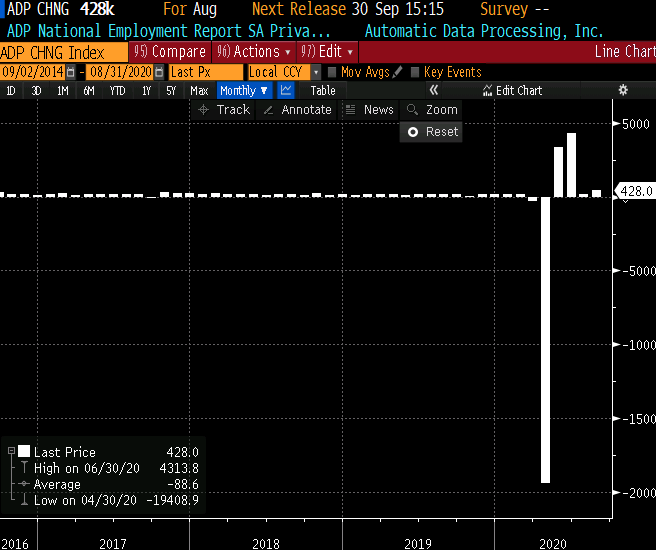Switch to line chart view icon
The height and width of the screenshot is (550, 656).
click(286, 90)
